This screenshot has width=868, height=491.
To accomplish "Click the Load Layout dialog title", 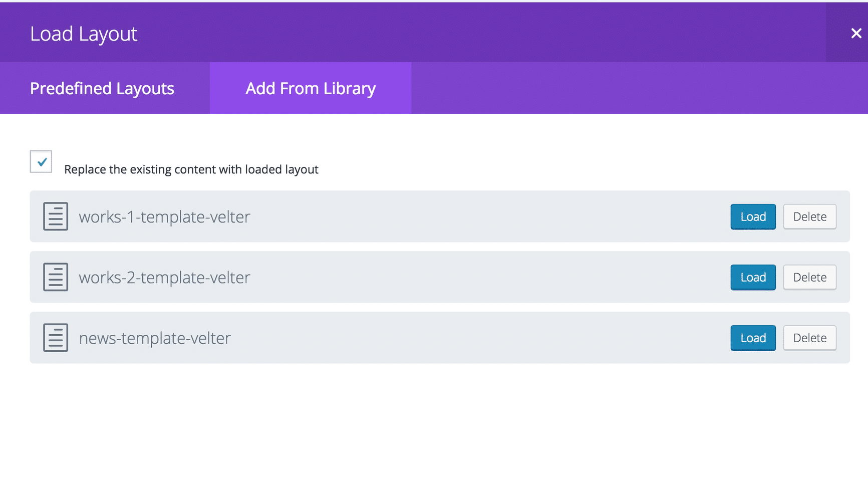I will (x=84, y=34).
